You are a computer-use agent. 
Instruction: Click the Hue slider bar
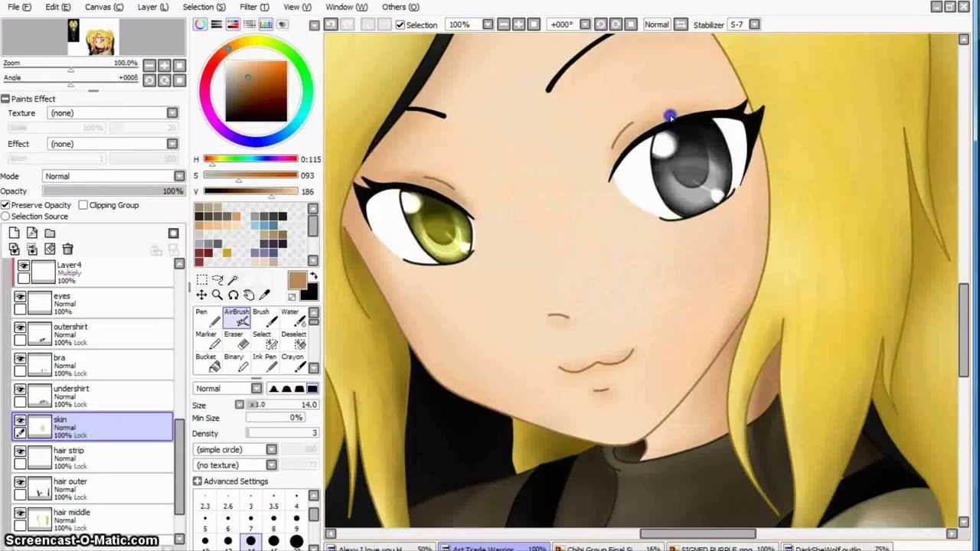click(x=250, y=159)
